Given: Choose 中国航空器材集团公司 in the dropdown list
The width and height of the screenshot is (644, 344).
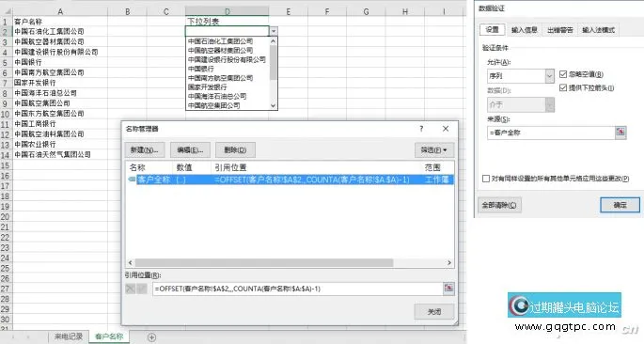Looking at the screenshot, I should coord(228,51).
